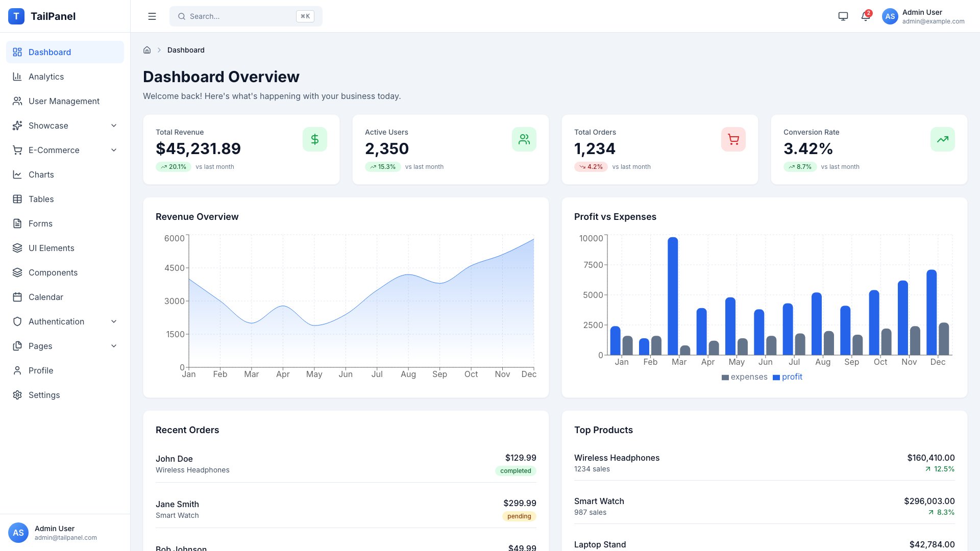Screen dimensions: 980x551
Task: Toggle the profit series in chart legend
Action: [x=788, y=377]
